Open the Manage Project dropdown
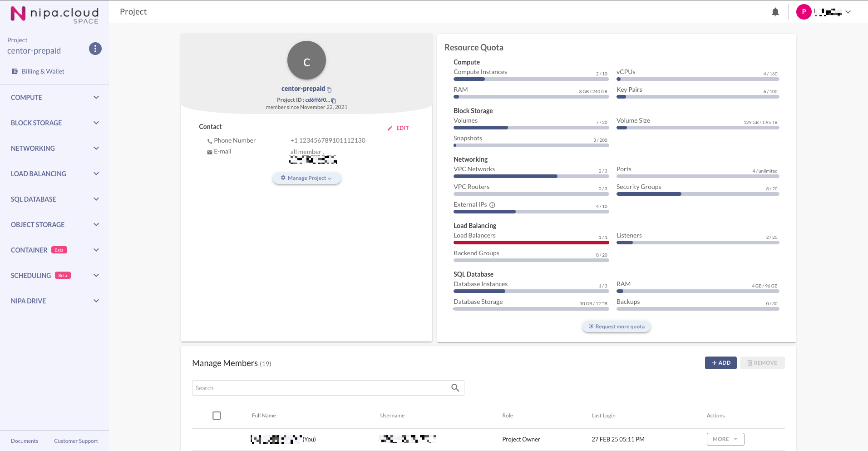868x451 pixels. 306,178
